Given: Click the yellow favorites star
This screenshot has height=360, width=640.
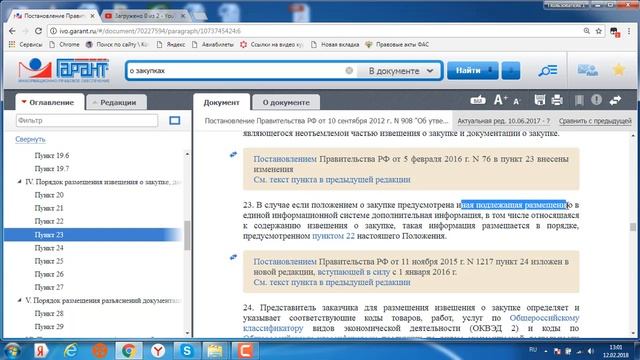Looking at the screenshot, I should tap(619, 70).
